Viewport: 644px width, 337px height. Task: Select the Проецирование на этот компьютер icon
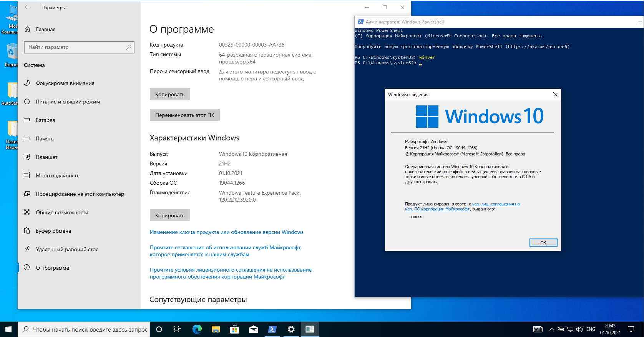[x=27, y=194]
